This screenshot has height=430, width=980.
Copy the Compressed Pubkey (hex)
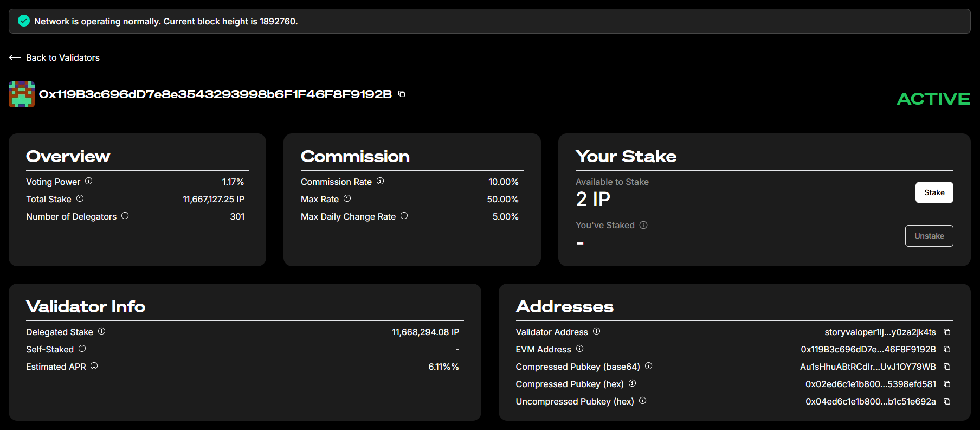point(947,384)
